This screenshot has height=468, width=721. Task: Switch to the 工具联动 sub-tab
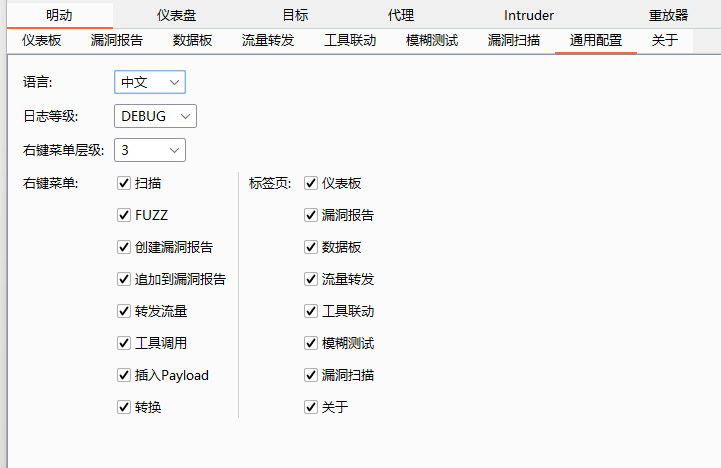[x=350, y=41]
